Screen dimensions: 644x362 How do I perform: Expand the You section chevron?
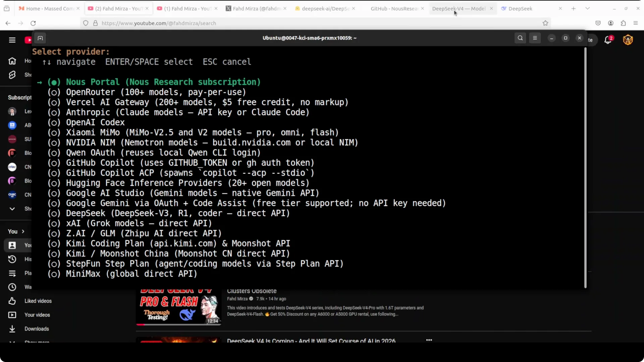[x=23, y=232]
